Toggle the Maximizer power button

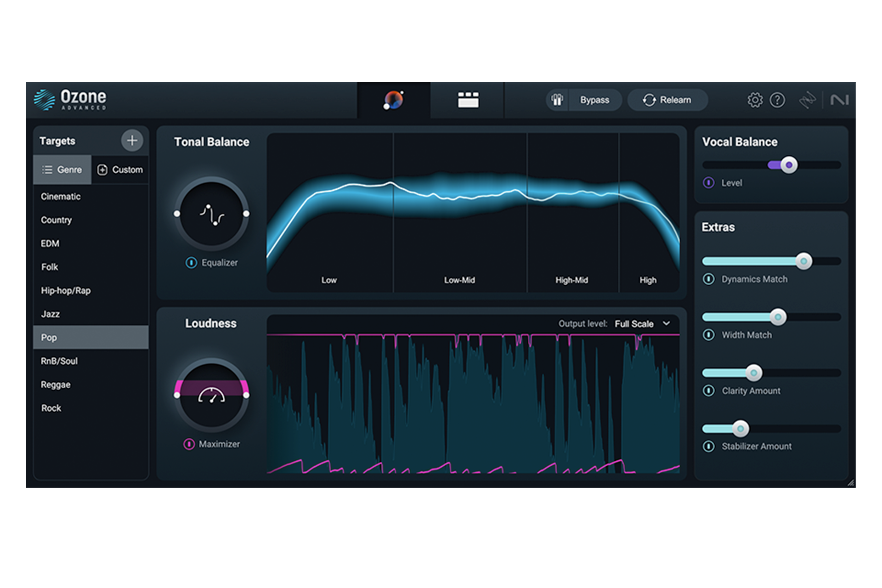pos(189,444)
